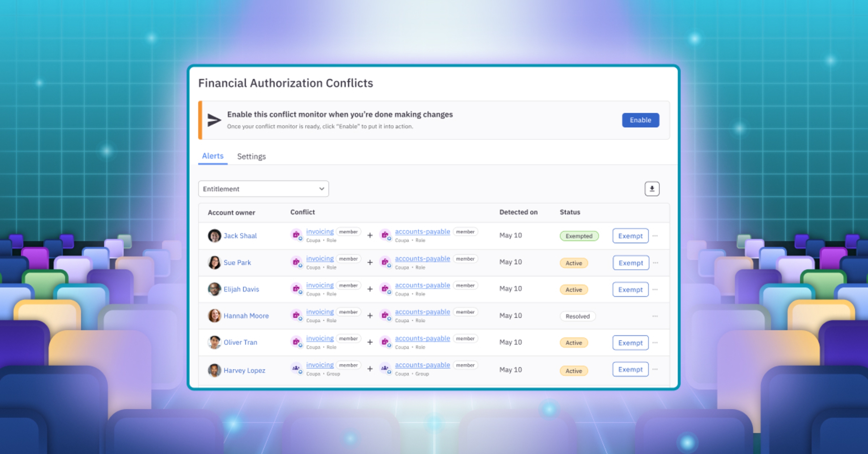Viewport: 868px width, 454px height.
Task: Click the orange arrow icon in the enable banner
Action: (215, 120)
